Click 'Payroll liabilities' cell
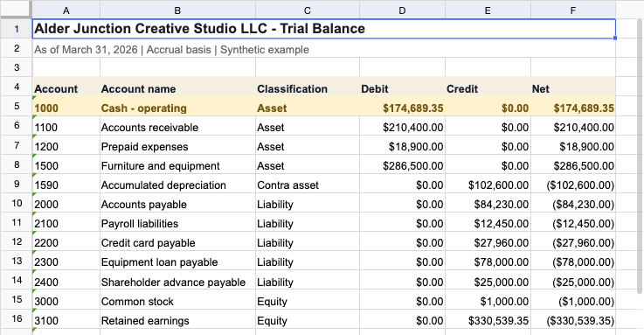 click(x=178, y=222)
